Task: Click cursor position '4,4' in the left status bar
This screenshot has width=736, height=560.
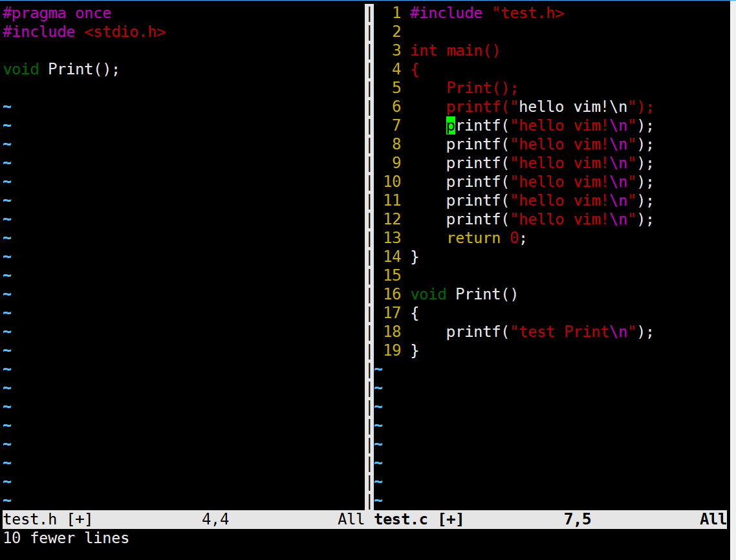Action: coord(215,520)
